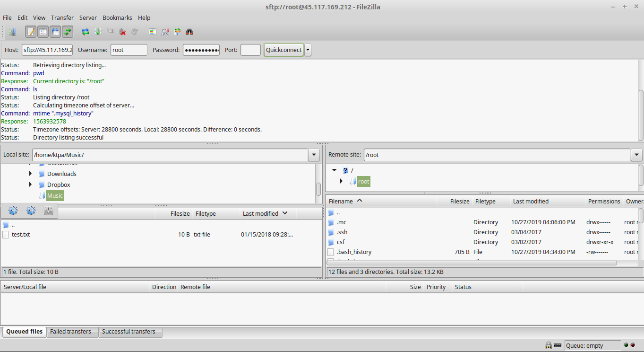
Task: Collapse the remote root '/' node
Action: coord(335,170)
